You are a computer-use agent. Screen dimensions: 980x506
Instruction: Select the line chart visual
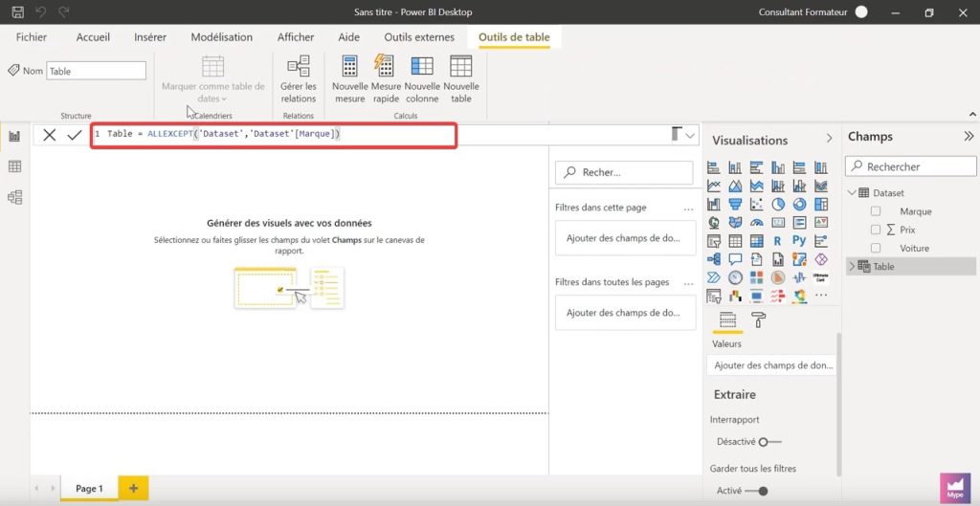(x=714, y=186)
